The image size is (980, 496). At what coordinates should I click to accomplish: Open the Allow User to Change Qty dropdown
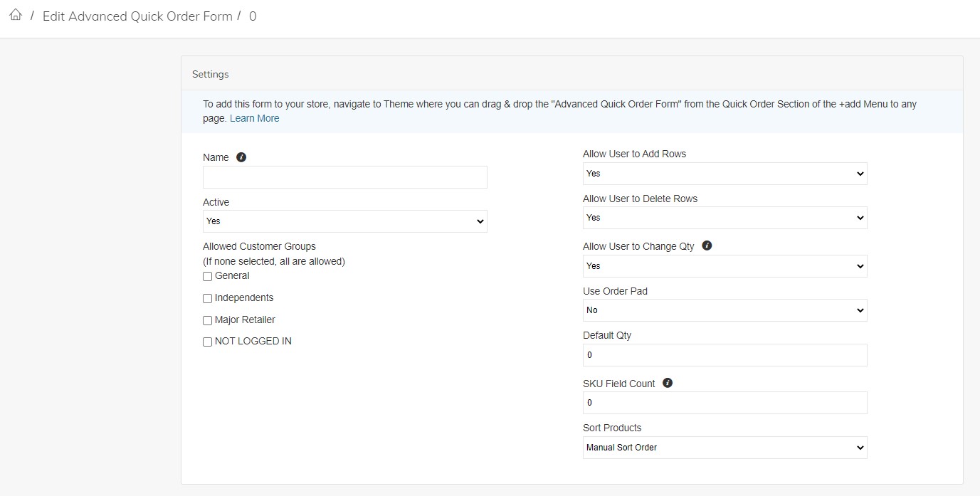tap(725, 266)
